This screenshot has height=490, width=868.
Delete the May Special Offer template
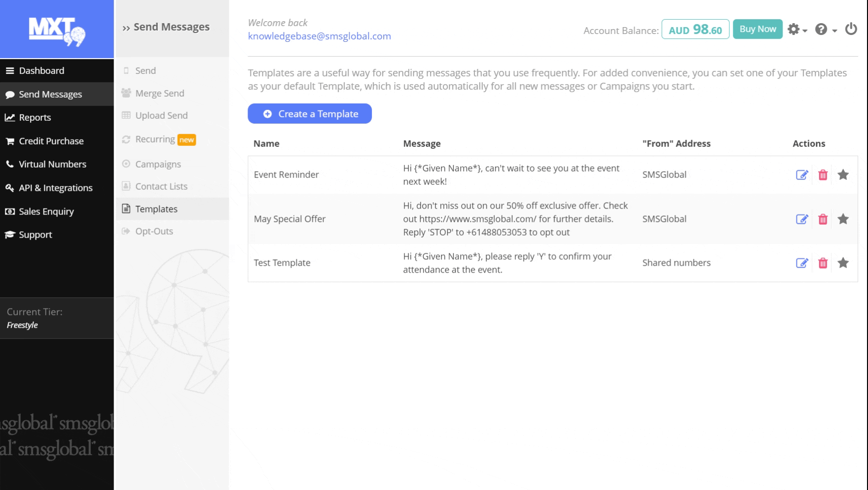823,219
